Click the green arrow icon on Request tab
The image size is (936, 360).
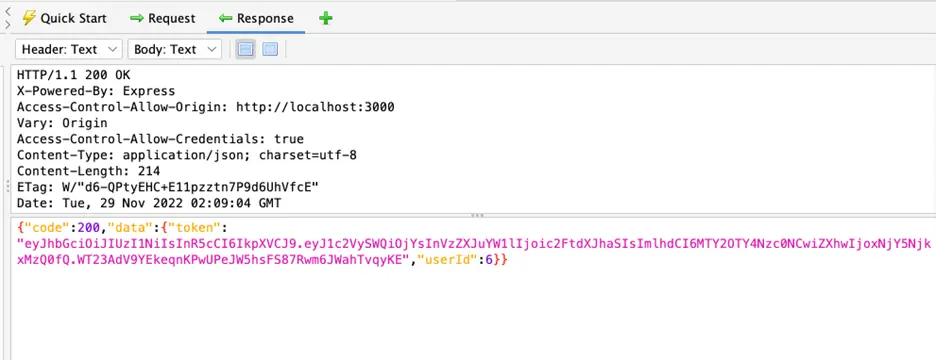click(x=137, y=19)
